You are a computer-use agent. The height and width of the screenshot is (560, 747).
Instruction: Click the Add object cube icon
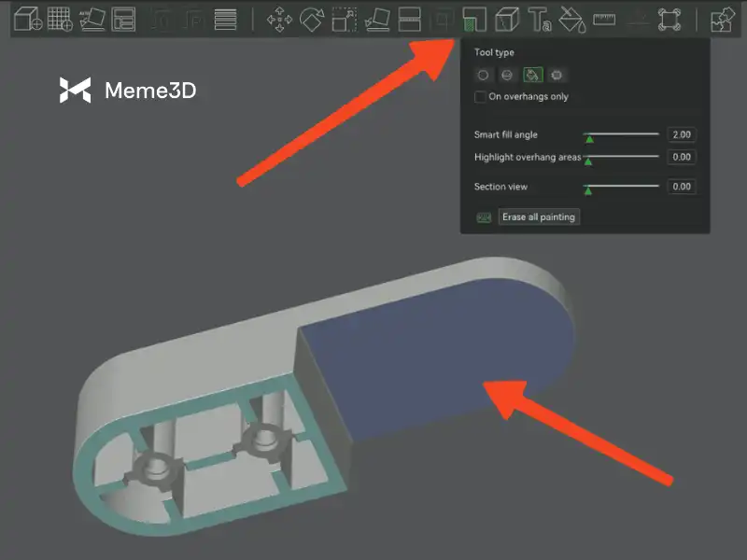point(26,19)
